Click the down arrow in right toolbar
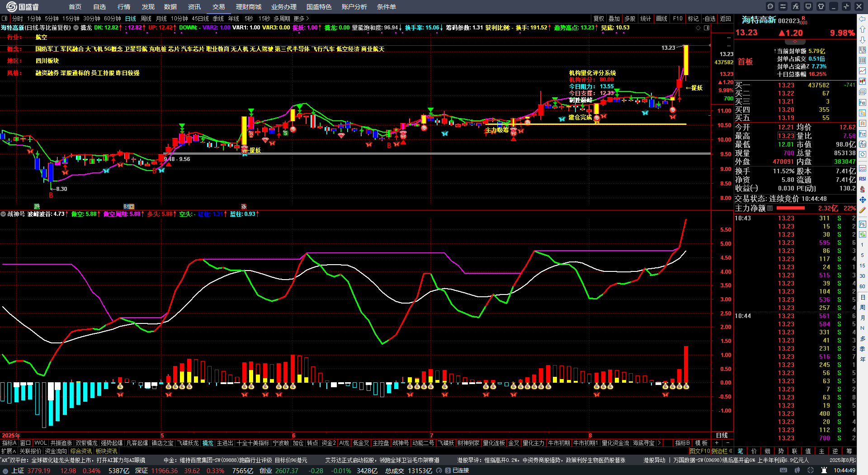868x475 pixels. tap(863, 39)
